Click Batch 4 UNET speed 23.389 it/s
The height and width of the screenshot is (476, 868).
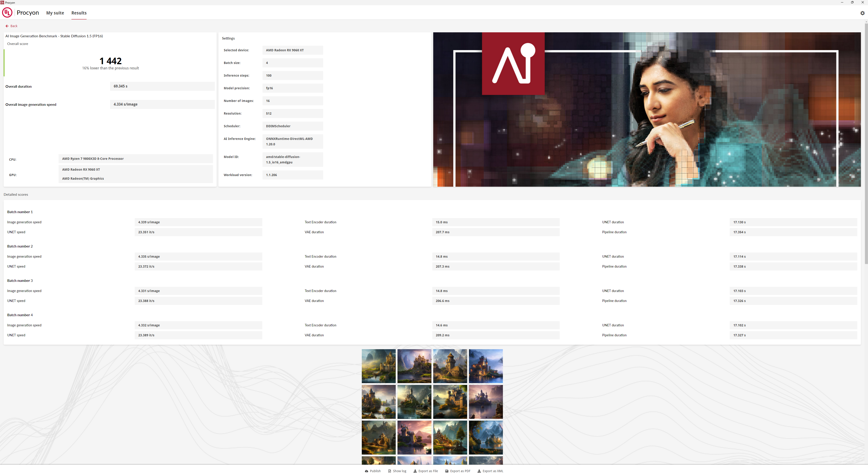(198, 335)
